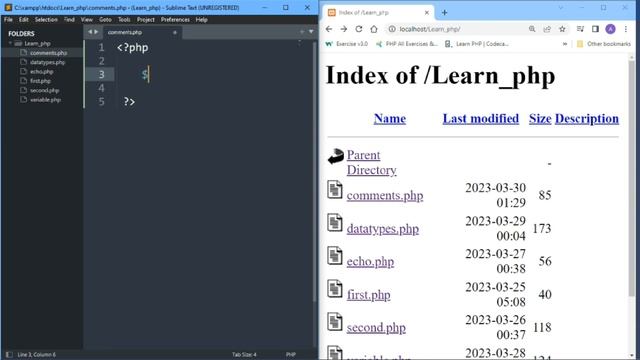Screen dimensions: 640x360
Task: Open Chrome three-dot menu
Action: click(x=626, y=29)
